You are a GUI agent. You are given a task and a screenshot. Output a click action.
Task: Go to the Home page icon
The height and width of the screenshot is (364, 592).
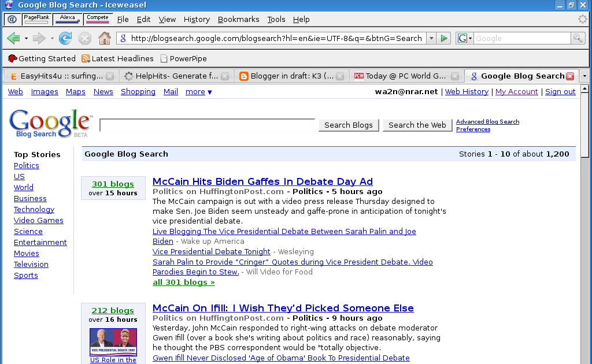[x=105, y=39]
